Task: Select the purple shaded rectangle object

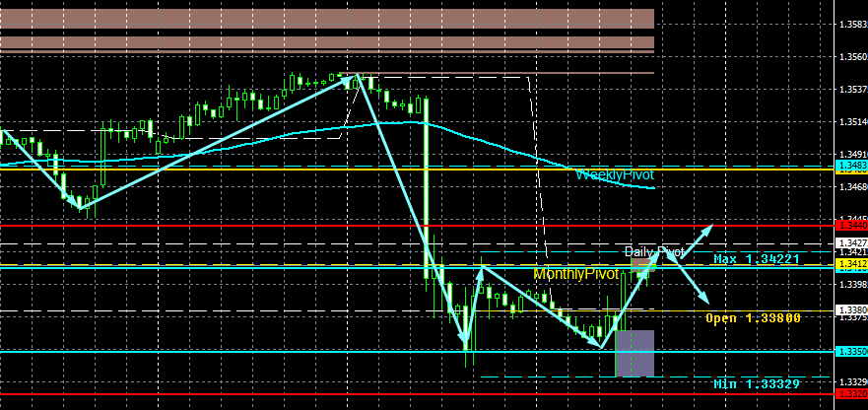Action: (634, 354)
